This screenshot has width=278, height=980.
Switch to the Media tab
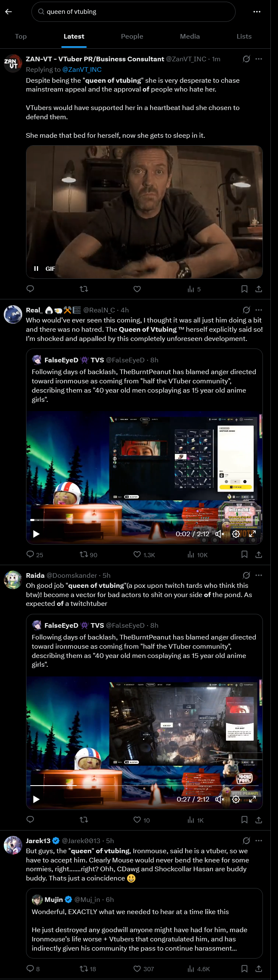[190, 37]
